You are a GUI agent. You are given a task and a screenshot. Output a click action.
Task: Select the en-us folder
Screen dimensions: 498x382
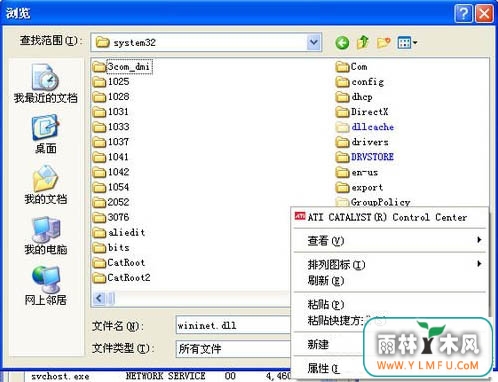point(357,172)
